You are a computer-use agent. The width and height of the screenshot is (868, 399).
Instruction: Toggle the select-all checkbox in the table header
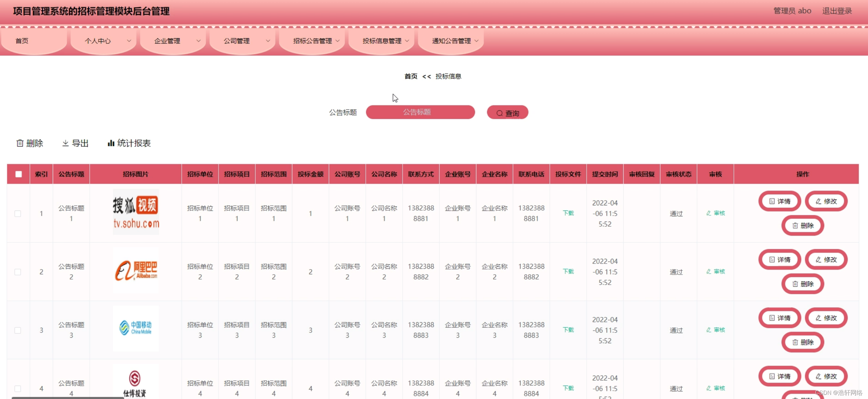point(18,174)
